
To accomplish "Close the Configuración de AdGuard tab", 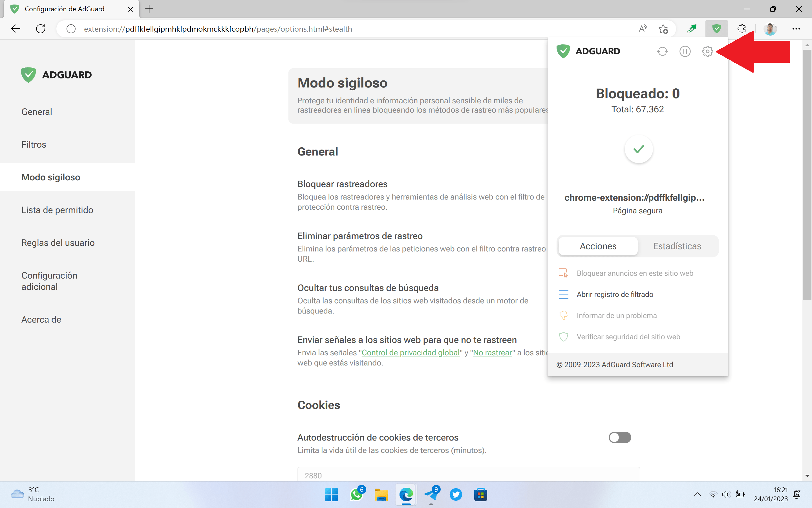I will point(131,9).
